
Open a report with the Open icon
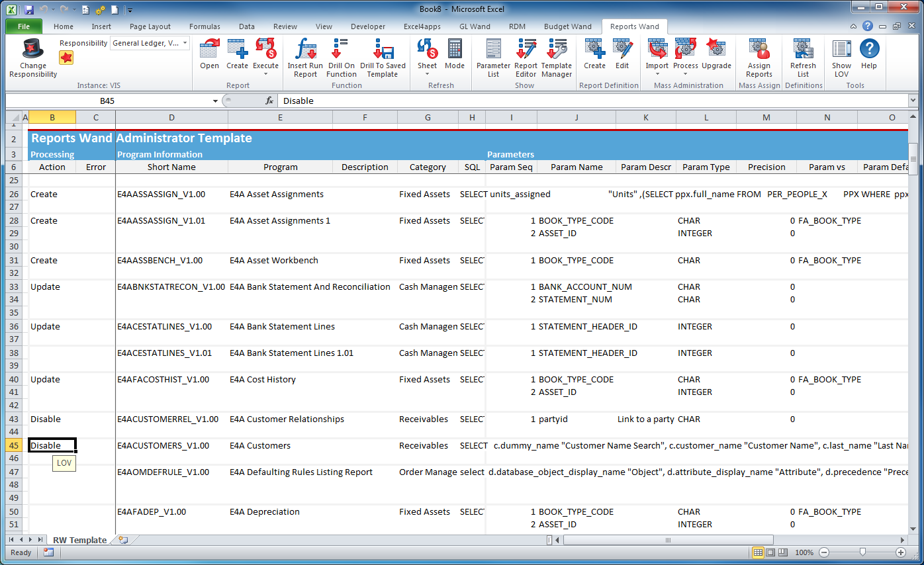(x=209, y=50)
